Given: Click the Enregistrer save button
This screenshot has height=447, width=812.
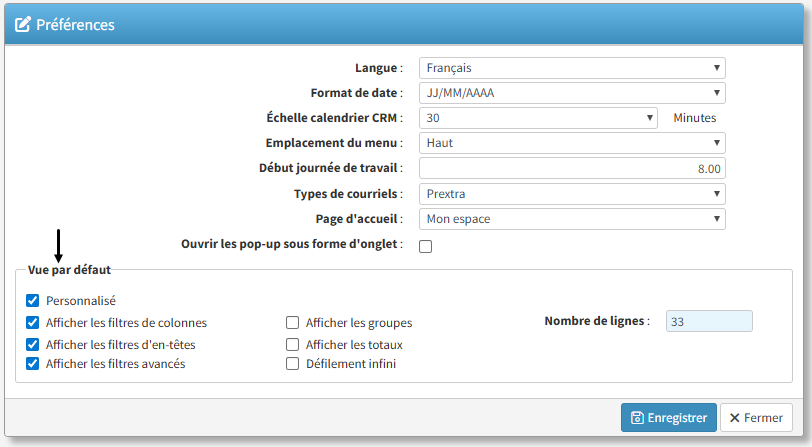Looking at the screenshot, I should 668,418.
